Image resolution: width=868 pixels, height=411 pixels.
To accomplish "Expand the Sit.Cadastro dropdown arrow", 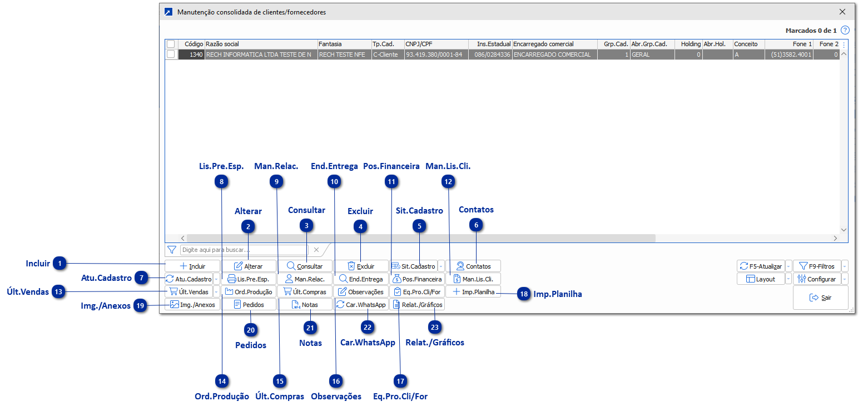I will (x=441, y=266).
